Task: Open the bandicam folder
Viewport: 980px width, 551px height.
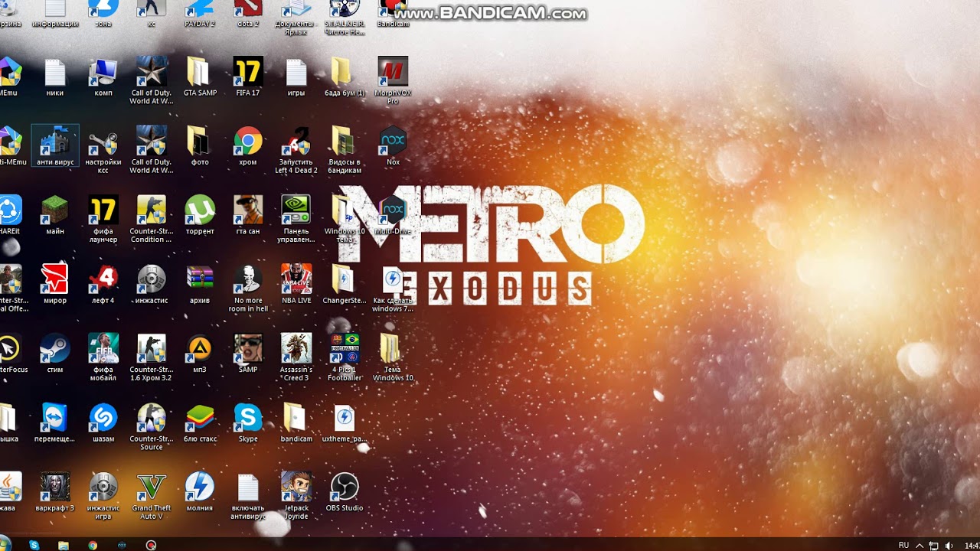Action: 296,424
